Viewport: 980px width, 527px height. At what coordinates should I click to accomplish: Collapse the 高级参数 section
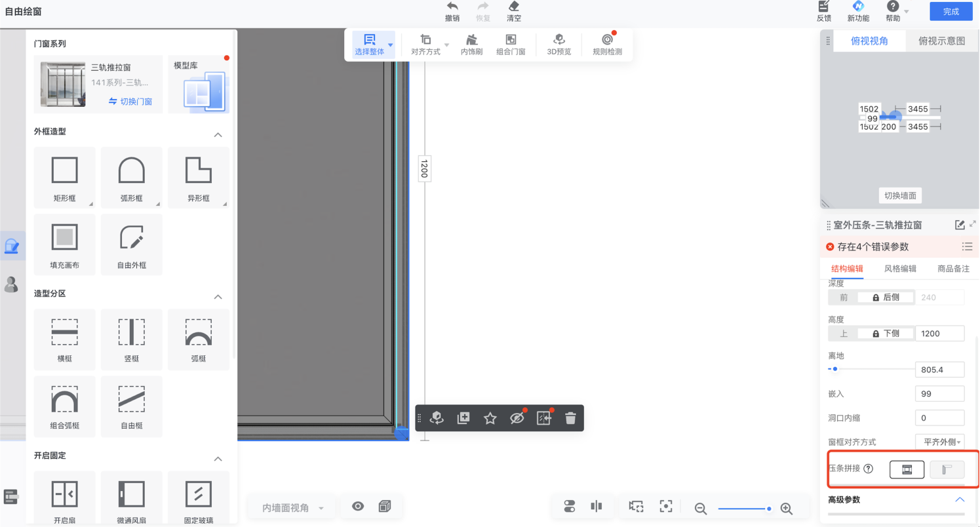(x=960, y=499)
